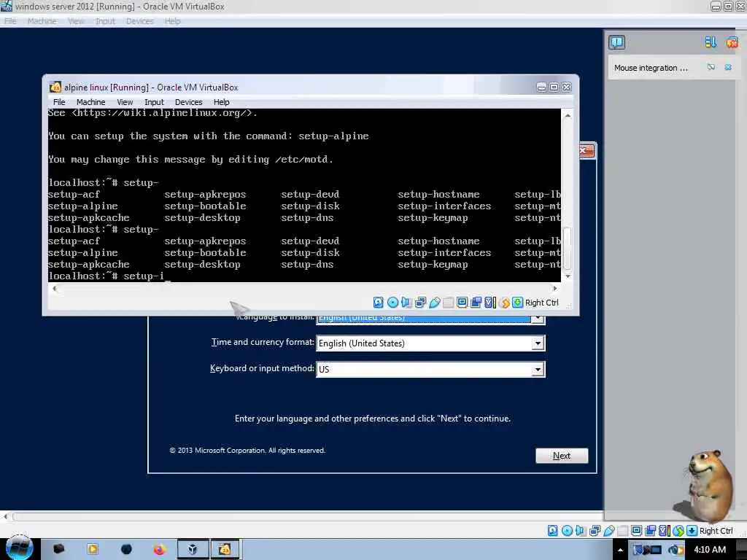Open Devices menu in alpine linux window
Viewport: 747px width, 560px height.
pyautogui.click(x=189, y=102)
